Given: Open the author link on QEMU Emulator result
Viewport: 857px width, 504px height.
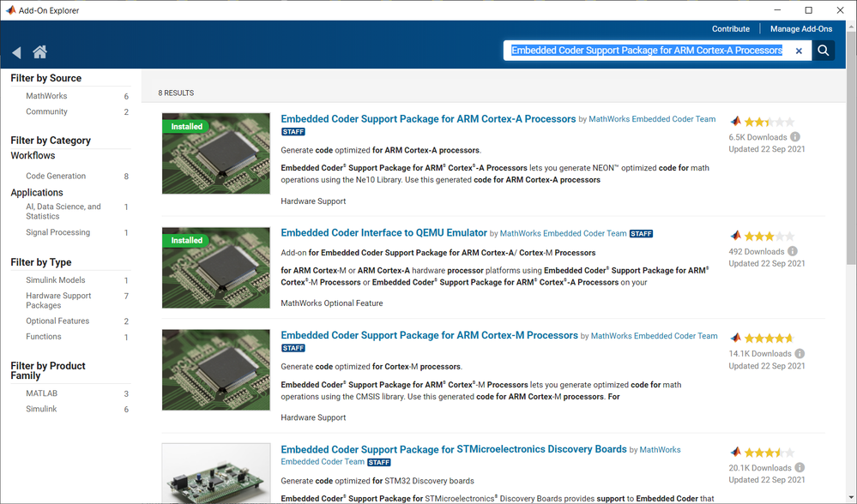Looking at the screenshot, I should coord(563,233).
